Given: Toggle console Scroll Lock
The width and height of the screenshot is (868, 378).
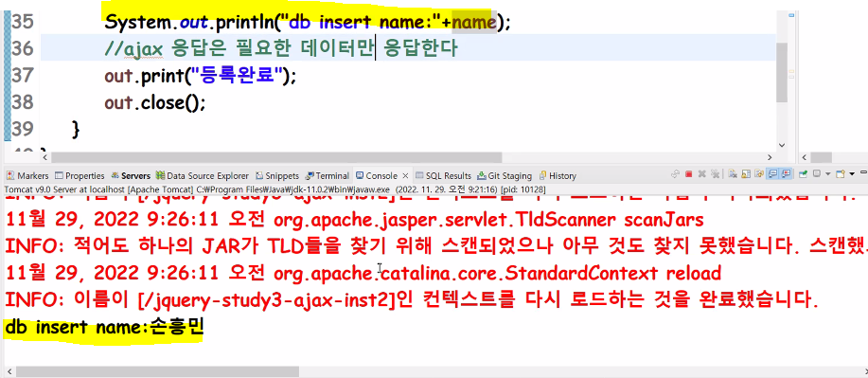Looking at the screenshot, I should point(746,174).
